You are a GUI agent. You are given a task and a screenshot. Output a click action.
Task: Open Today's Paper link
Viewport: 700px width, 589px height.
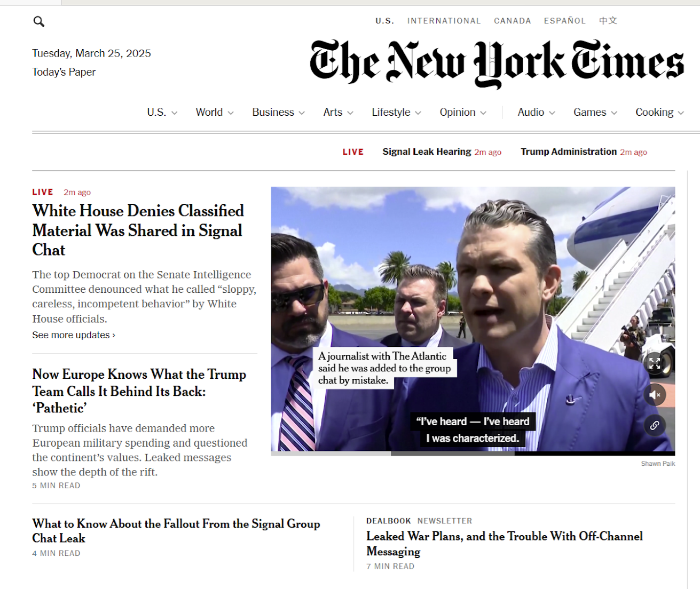point(64,72)
